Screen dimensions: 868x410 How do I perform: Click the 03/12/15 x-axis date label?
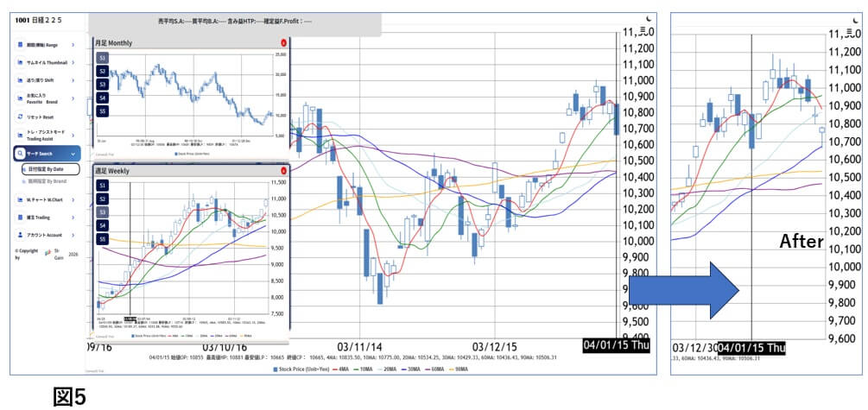(494, 347)
